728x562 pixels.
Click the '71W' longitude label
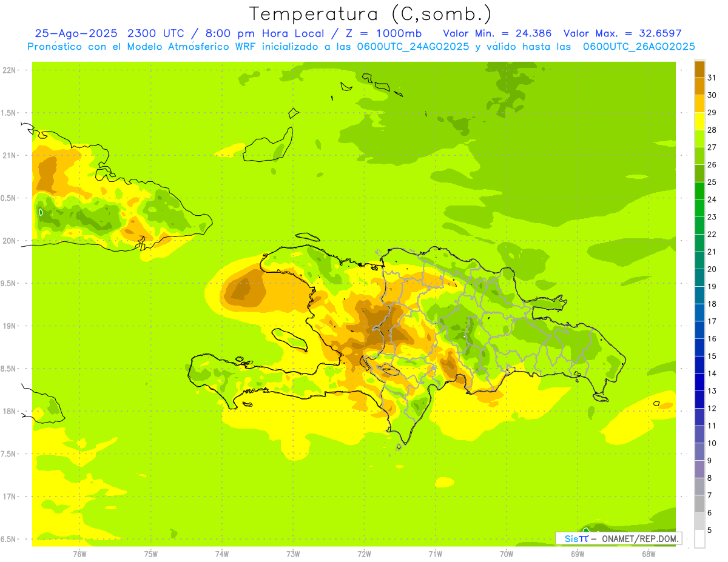[435, 554]
